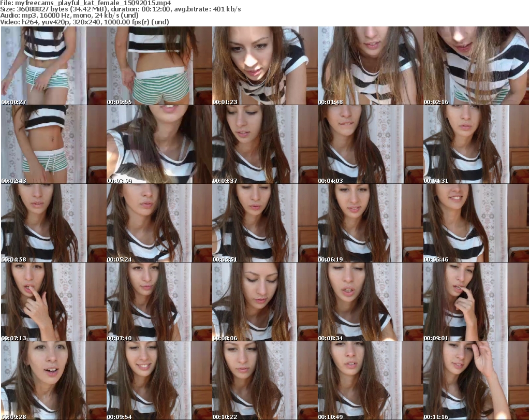Select the thumbnail at 00:05:24

[159, 223]
